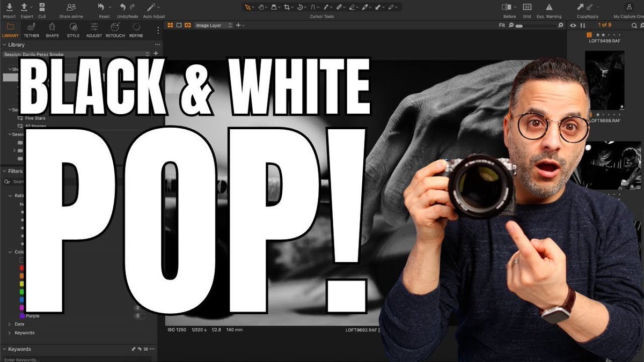Click the Redo arrow

133,8
